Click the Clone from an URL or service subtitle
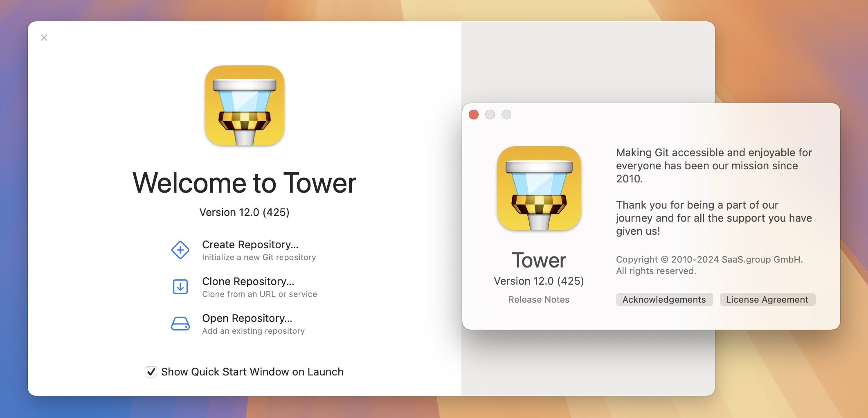Screen dimensions: 868x418 tap(259, 294)
